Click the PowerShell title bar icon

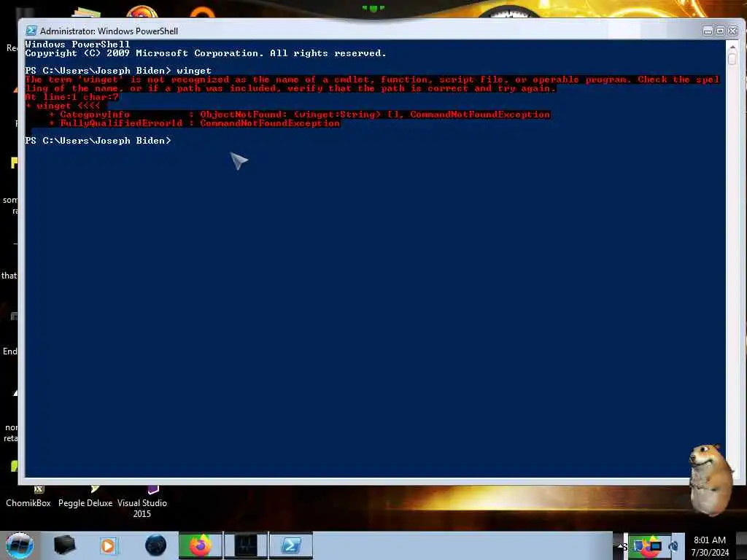[31, 31]
